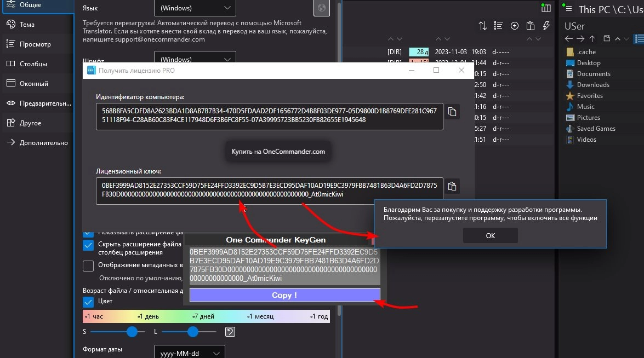Click the 7 дней marker on the color bar
This screenshot has width=644, height=358.
coord(203,316)
